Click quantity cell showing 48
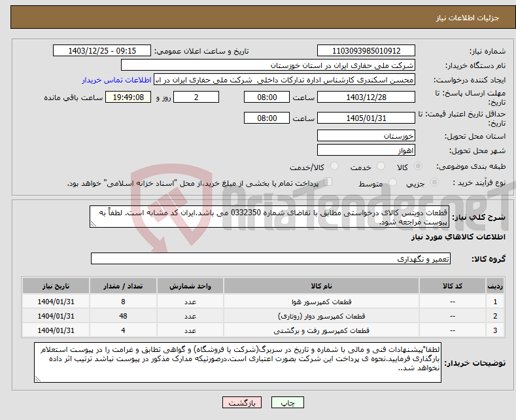 pyautogui.click(x=123, y=316)
